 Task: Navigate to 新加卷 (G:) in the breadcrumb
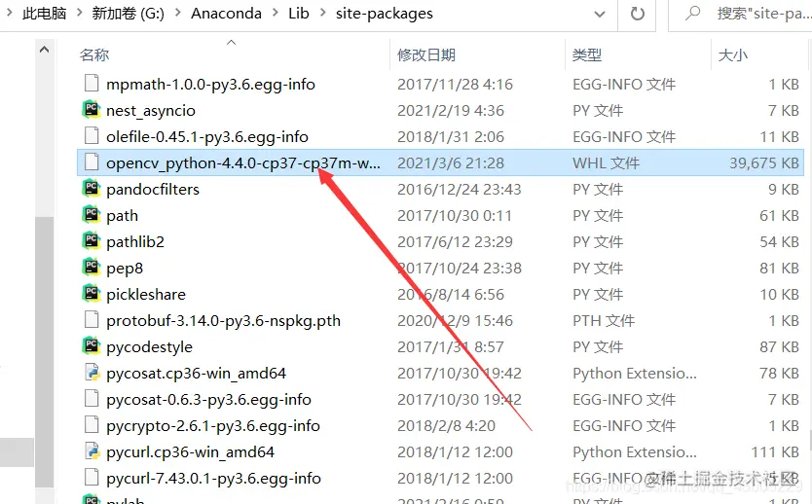128,14
